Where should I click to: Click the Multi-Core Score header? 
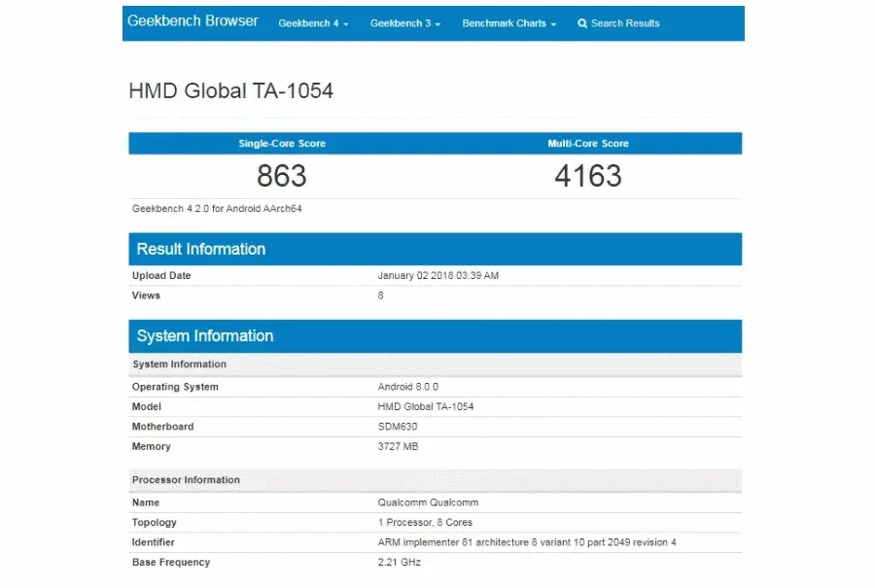click(588, 144)
